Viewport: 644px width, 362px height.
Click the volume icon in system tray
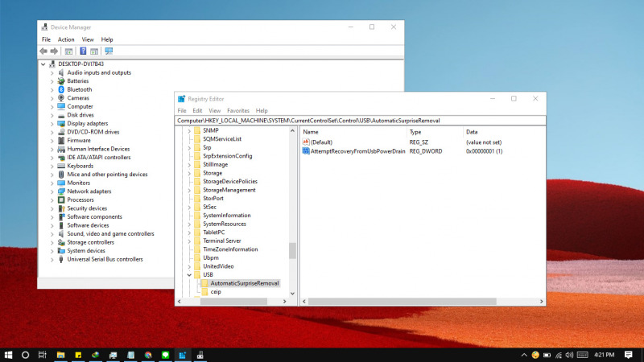(569, 355)
